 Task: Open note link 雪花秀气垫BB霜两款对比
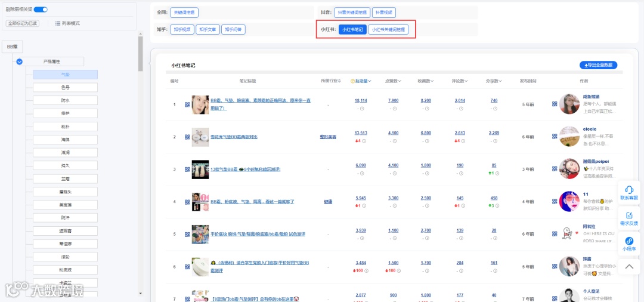234,137
